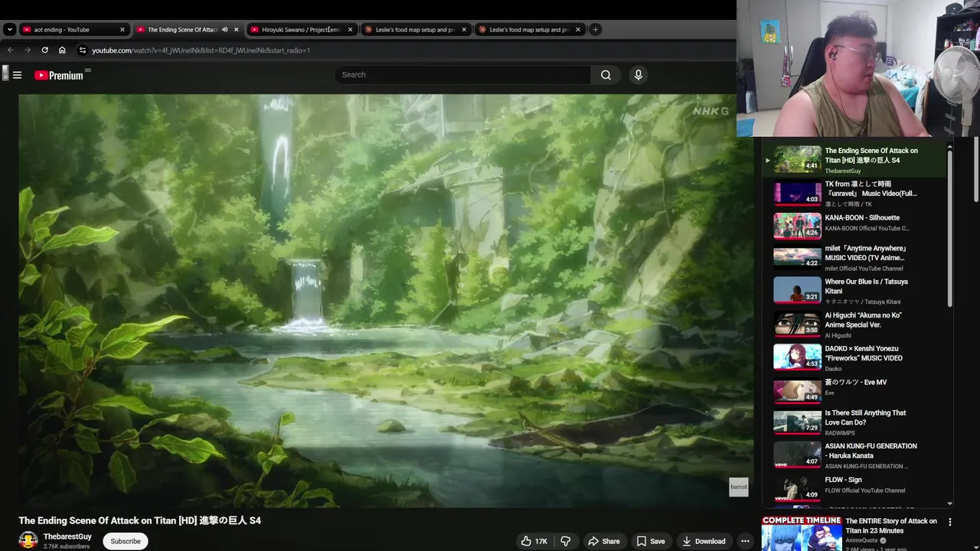Open more actions ellipsis below video

pyautogui.click(x=745, y=541)
